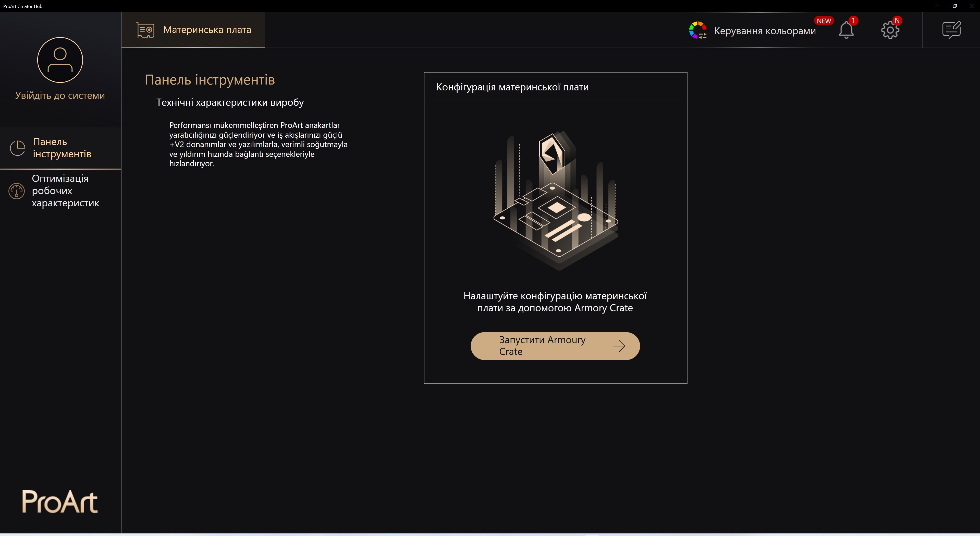Click the motherboard icon in the top tab
This screenshot has width=980, height=536.
click(x=145, y=30)
